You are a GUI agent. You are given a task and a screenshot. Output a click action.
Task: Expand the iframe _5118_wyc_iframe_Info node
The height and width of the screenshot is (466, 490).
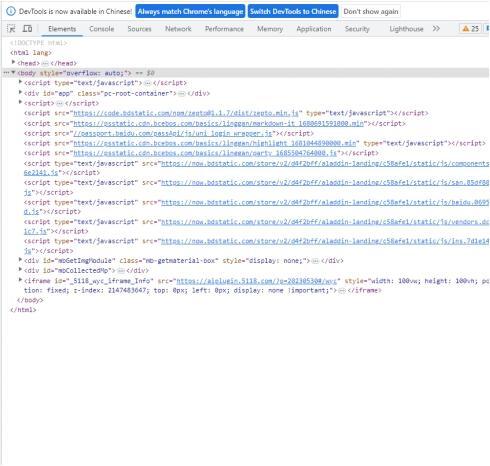pyautogui.click(x=20, y=280)
